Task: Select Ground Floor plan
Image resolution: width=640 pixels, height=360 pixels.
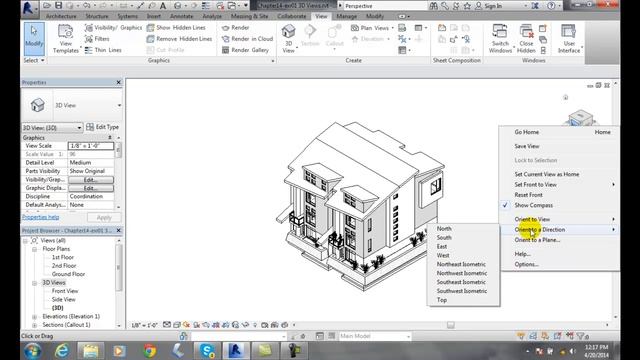Action: click(x=68, y=274)
